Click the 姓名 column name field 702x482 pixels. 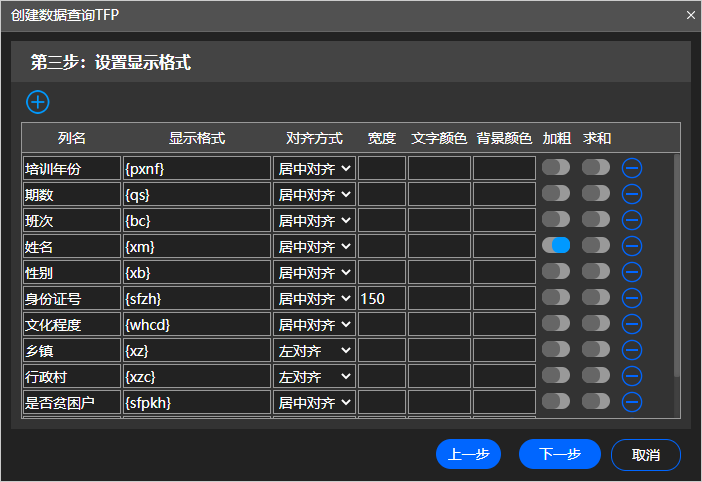pos(72,246)
